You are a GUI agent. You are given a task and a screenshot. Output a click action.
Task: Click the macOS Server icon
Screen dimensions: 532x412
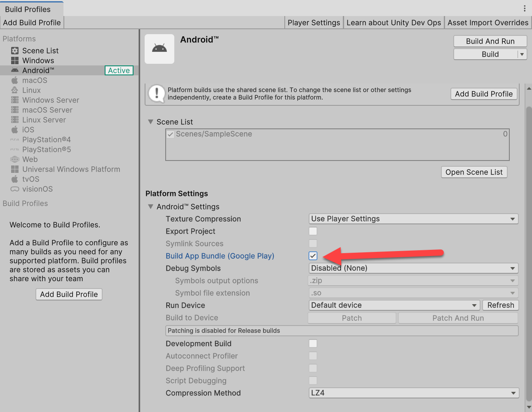tap(15, 110)
